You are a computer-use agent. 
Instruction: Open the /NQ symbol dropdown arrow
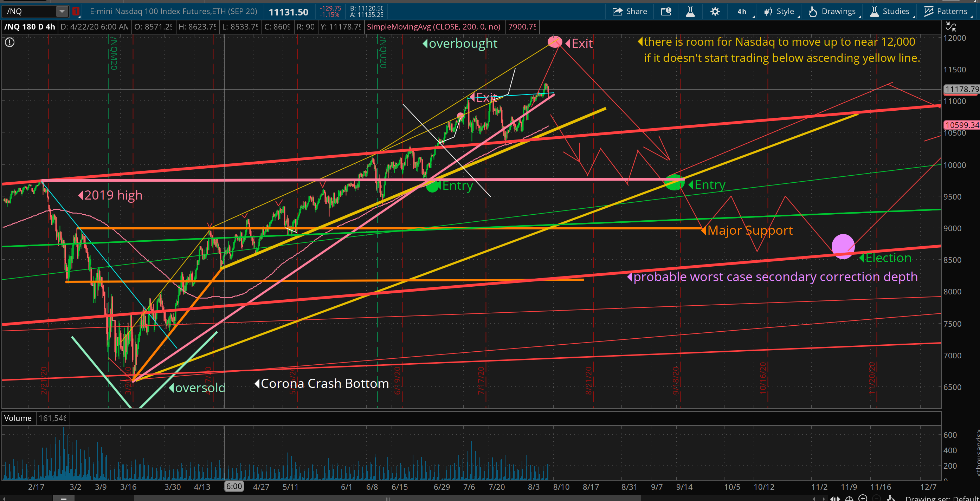(62, 11)
